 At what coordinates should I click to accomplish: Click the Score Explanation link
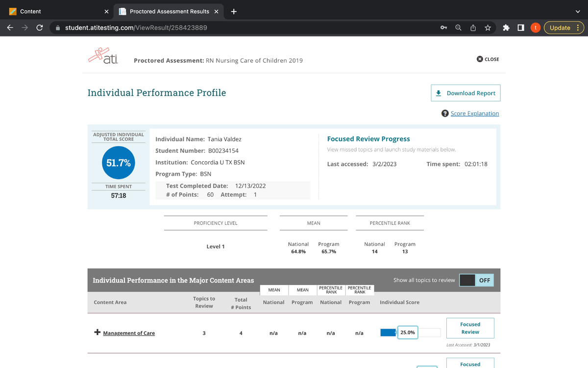point(474,113)
